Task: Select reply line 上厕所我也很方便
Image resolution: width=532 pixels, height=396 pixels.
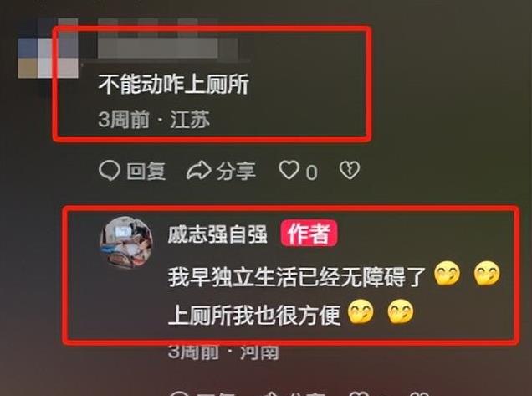Action: coord(254,315)
